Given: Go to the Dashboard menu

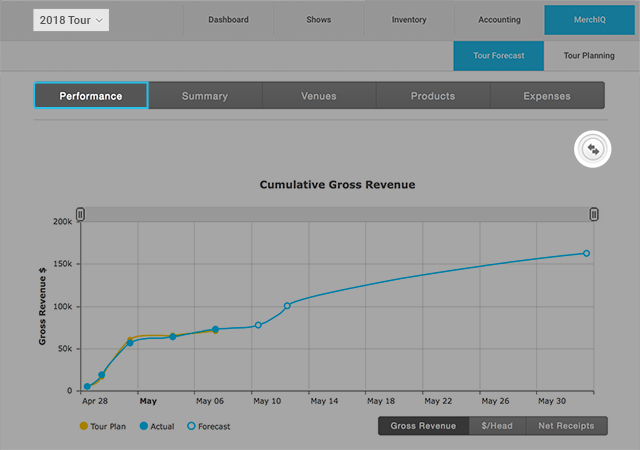Looking at the screenshot, I should click(x=228, y=20).
